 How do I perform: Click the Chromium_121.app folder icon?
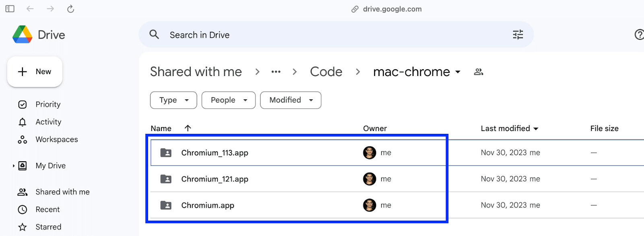[x=166, y=179]
